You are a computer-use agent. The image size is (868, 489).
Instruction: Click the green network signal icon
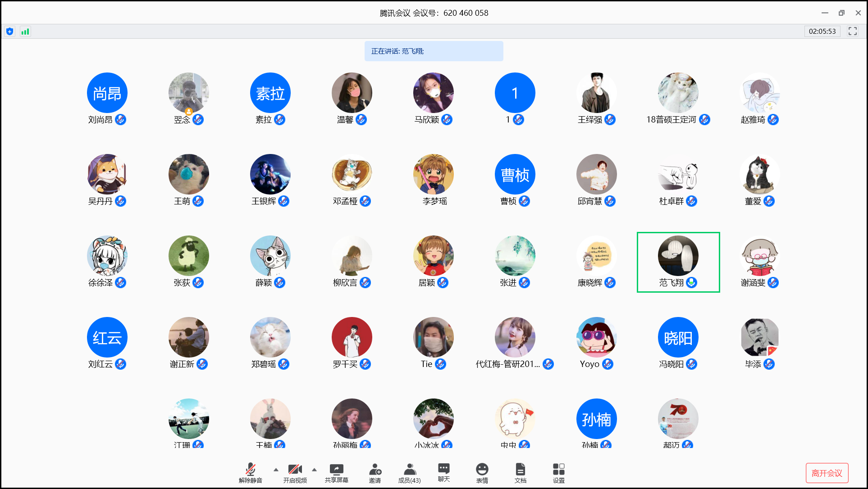pyautogui.click(x=25, y=32)
